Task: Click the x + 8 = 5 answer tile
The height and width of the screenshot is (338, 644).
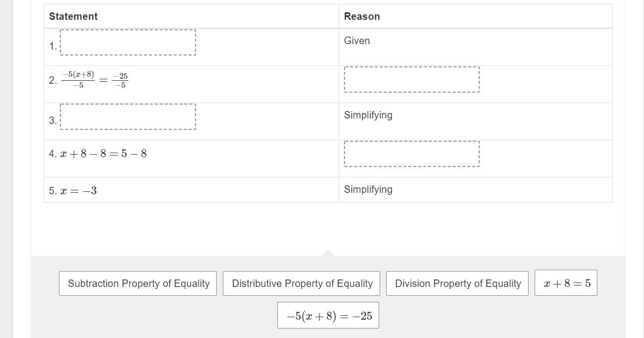Action: (566, 283)
